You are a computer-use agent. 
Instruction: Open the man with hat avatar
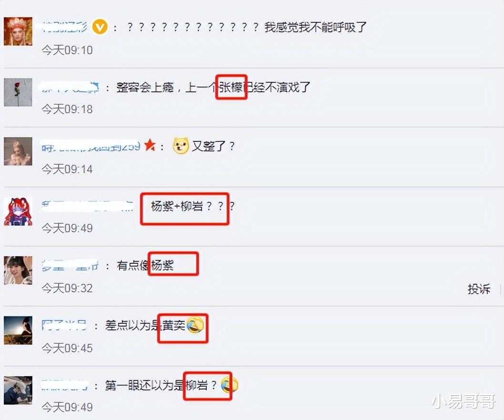18,390
